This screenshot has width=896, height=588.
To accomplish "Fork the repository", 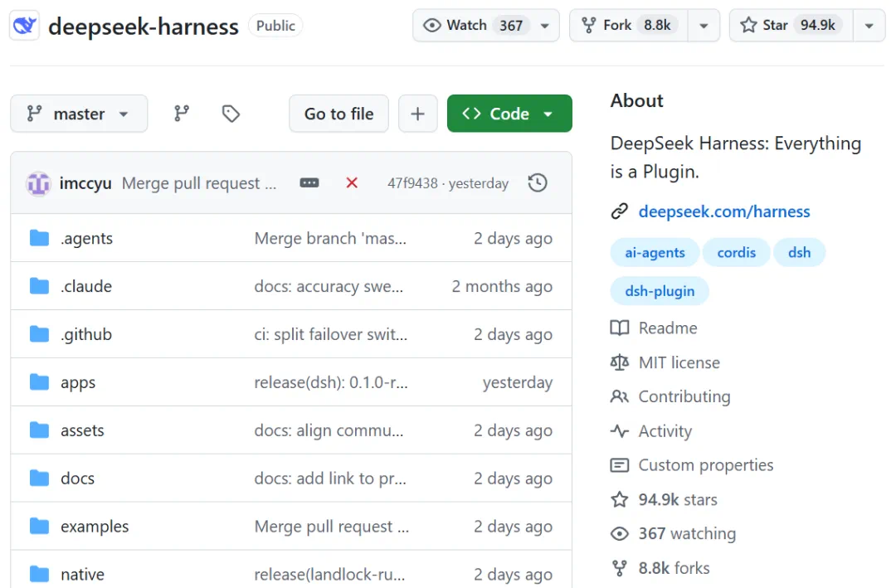I will click(629, 25).
